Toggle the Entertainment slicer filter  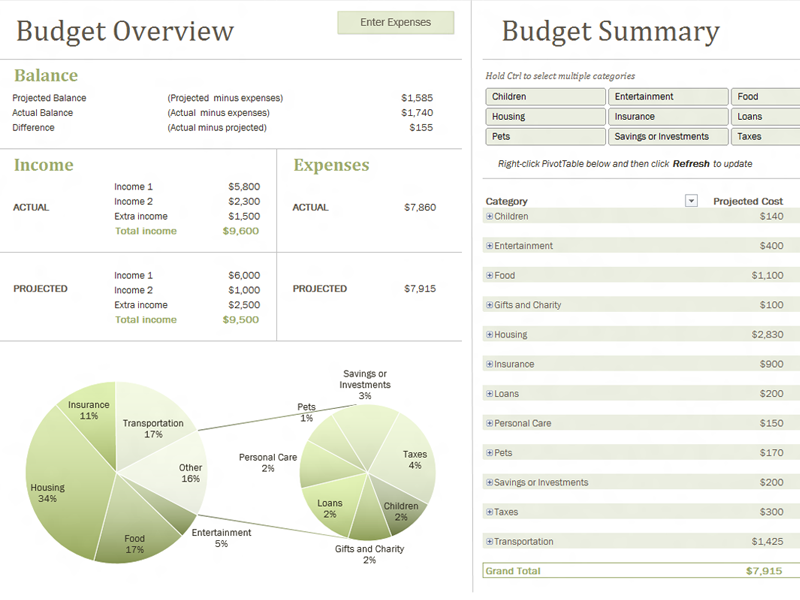[x=668, y=96]
